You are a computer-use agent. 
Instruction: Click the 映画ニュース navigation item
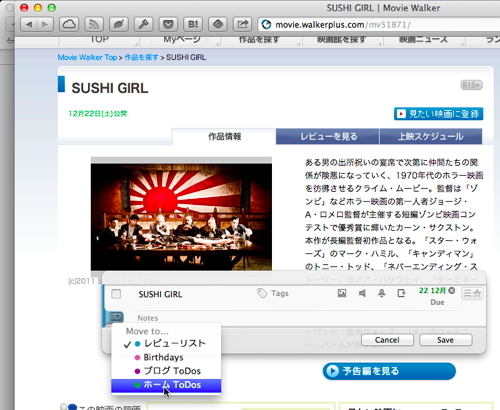pyautogui.click(x=423, y=40)
